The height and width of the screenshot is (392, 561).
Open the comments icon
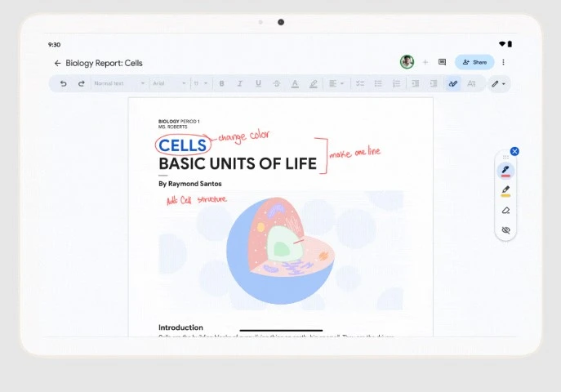[442, 62]
